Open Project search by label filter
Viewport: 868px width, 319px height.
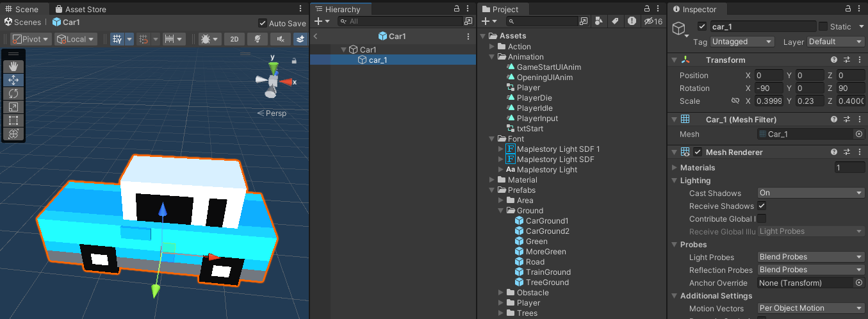[x=615, y=21]
